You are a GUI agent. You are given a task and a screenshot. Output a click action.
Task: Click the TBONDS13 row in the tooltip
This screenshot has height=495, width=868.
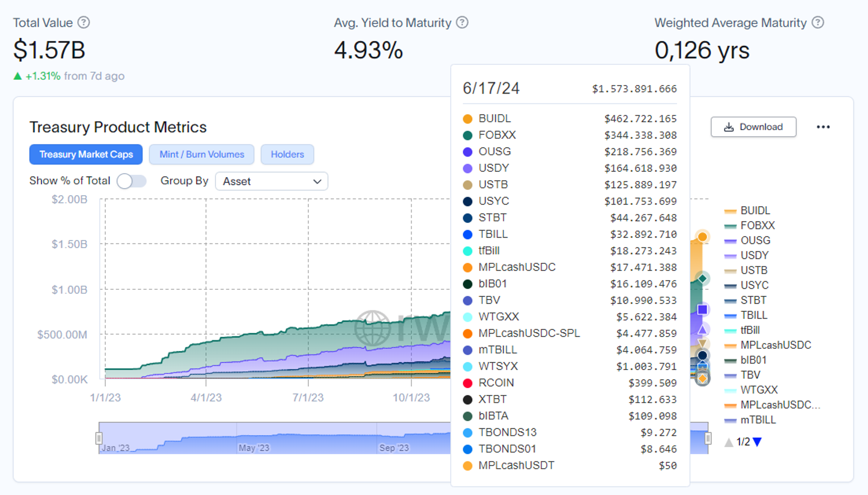(570, 433)
